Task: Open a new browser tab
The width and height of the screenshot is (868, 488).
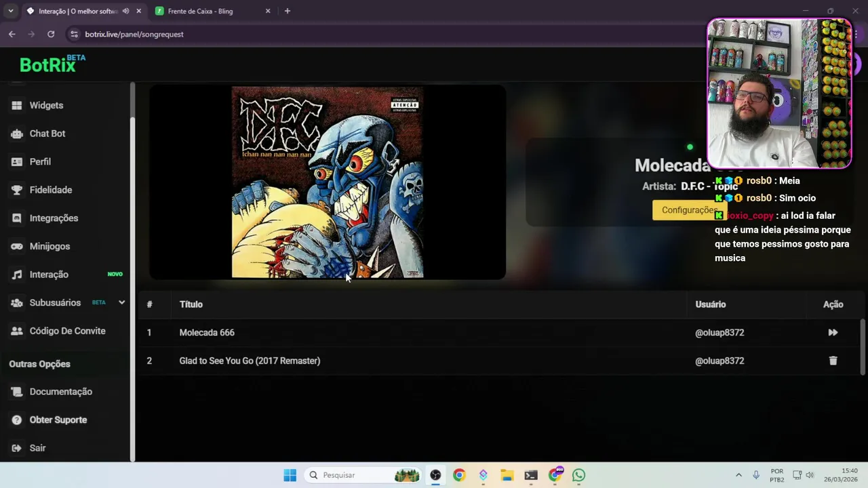Action: (x=288, y=11)
